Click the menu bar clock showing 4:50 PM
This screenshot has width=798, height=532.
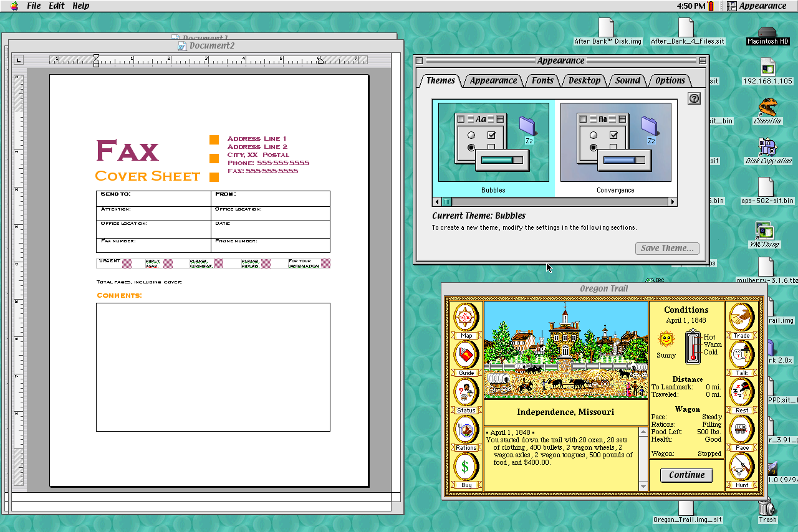(x=691, y=6)
